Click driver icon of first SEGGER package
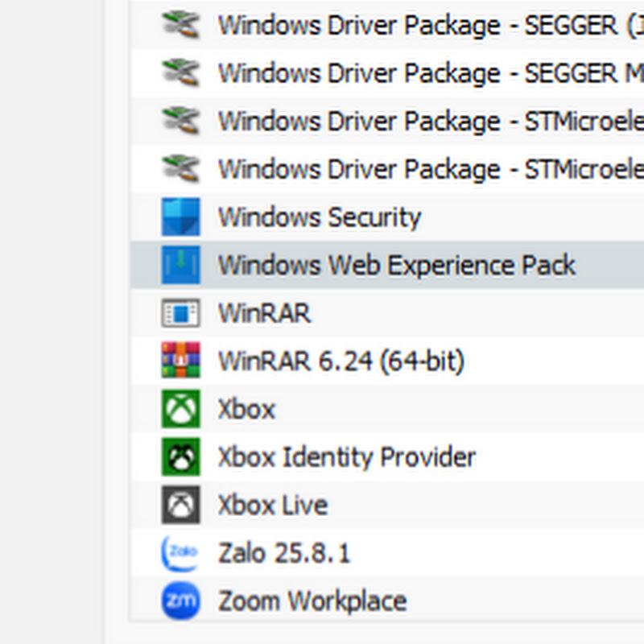The width and height of the screenshot is (644, 644). pyautogui.click(x=181, y=25)
